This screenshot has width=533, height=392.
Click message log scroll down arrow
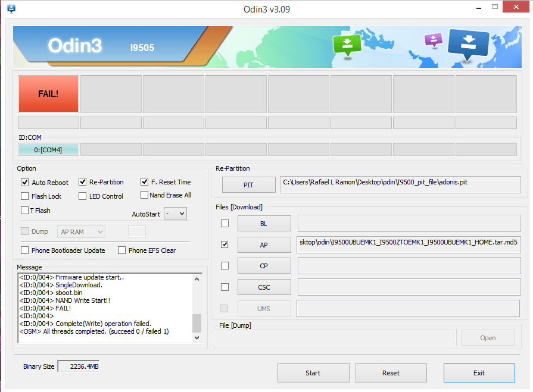pyautogui.click(x=197, y=338)
